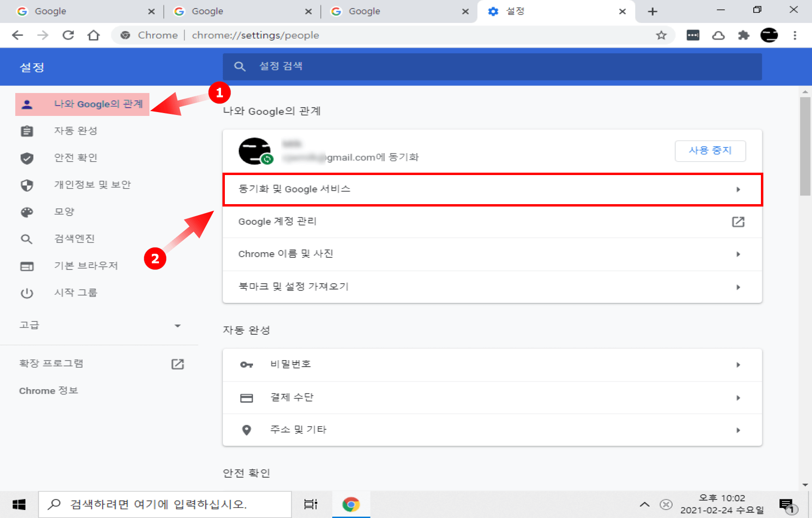Image resolution: width=812 pixels, height=518 pixels.
Task: Open 확장 프로그램 link in sidebar
Action: coord(51,364)
